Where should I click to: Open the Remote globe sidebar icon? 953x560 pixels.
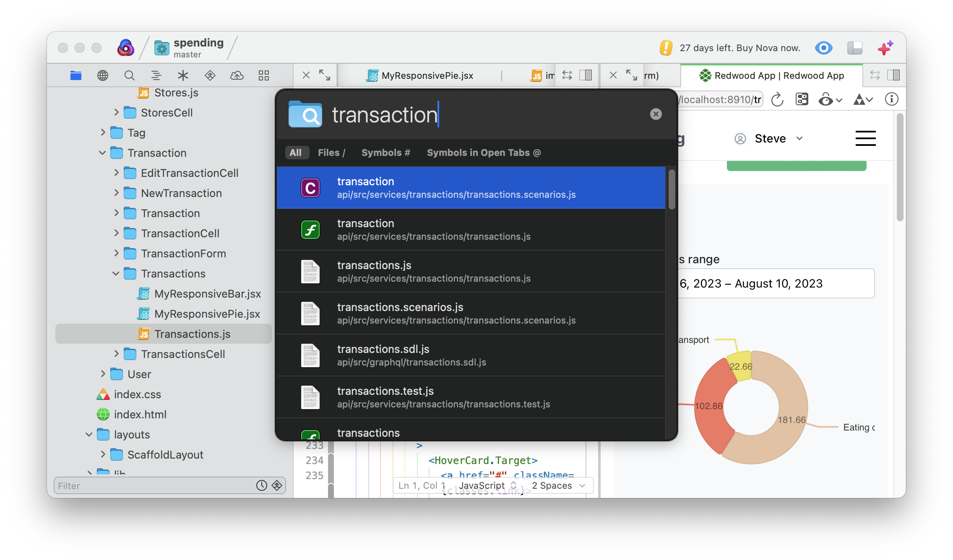click(103, 75)
